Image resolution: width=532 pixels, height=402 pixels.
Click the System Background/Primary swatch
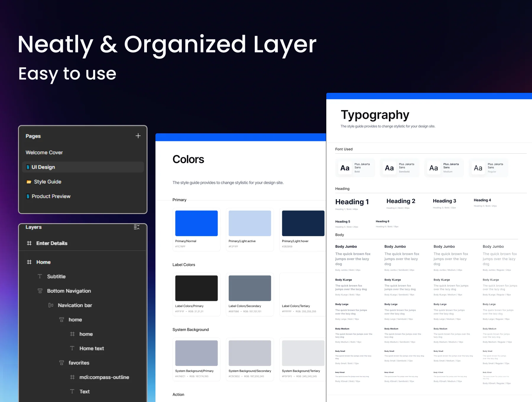click(197, 353)
